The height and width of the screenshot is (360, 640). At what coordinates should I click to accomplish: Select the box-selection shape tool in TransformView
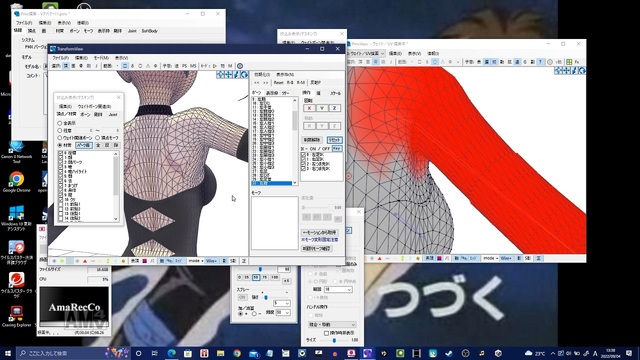pos(125,66)
